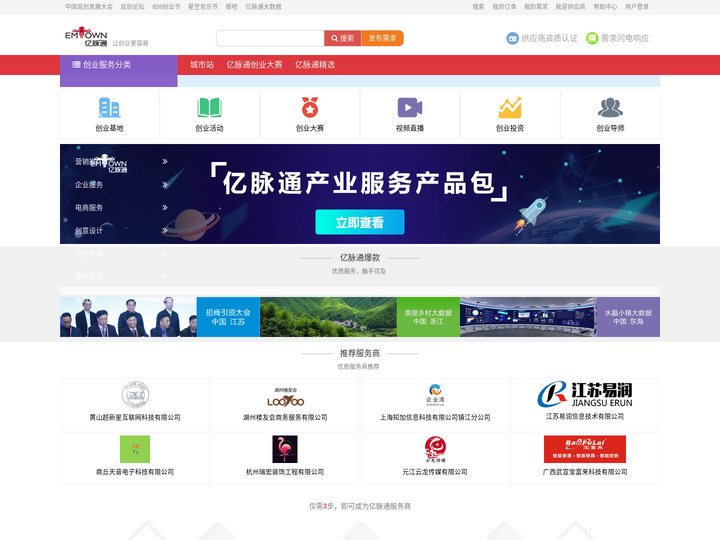Open the 水晶小镇大数据 中国东海 banner
720x540 pixels.
pyautogui.click(x=560, y=317)
